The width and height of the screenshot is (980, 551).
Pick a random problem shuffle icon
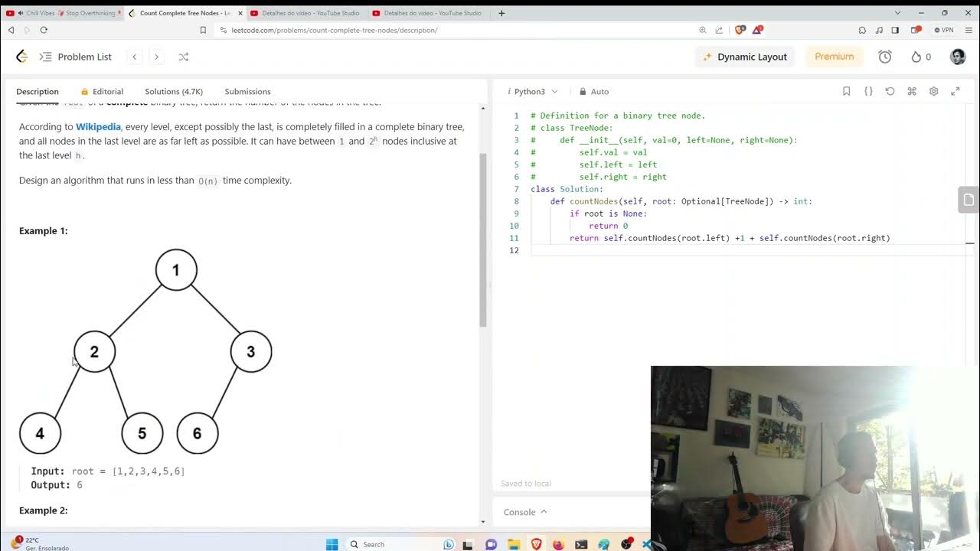pos(183,57)
